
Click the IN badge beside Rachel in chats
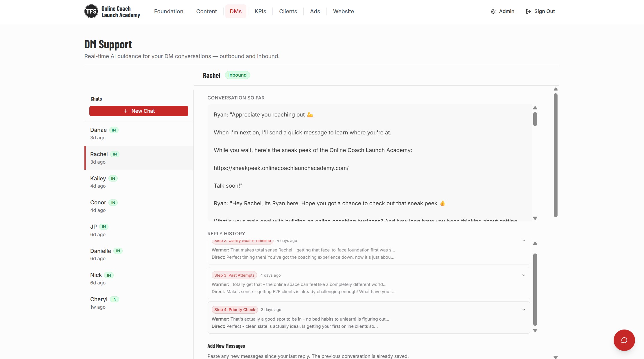coord(115,154)
